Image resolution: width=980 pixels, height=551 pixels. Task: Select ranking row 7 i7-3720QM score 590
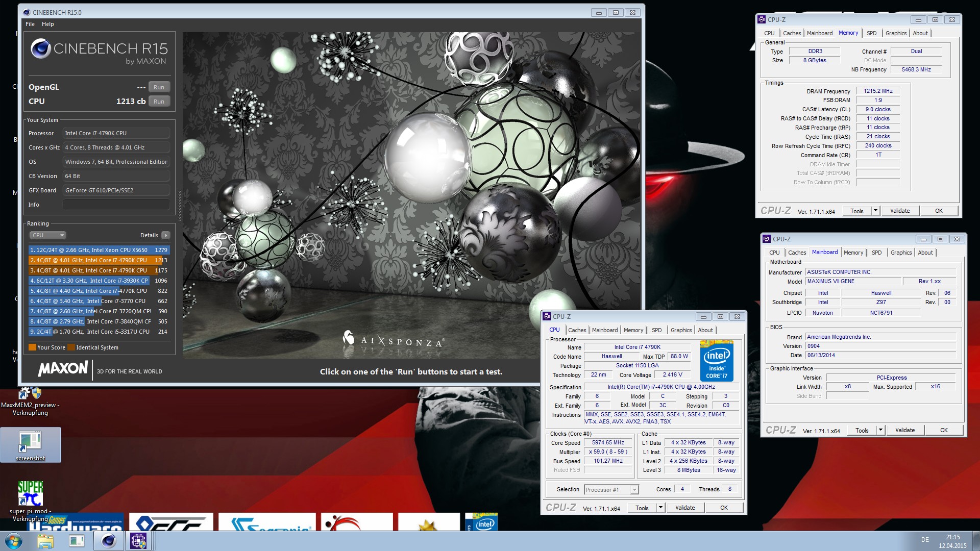click(99, 311)
